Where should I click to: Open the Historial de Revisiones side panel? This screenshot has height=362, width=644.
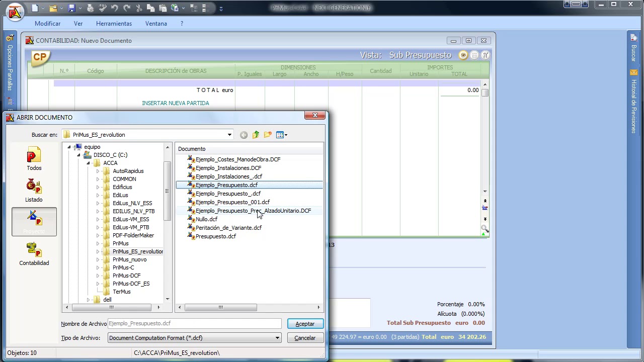pyautogui.click(x=634, y=102)
